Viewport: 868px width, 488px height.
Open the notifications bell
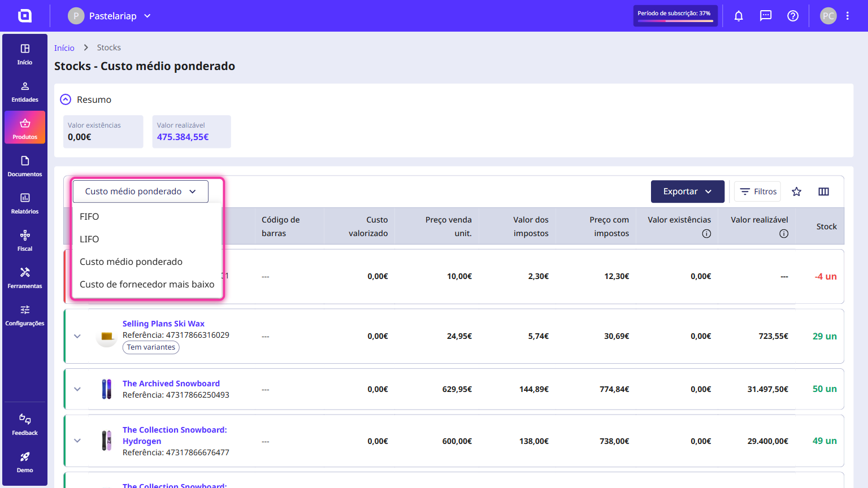[x=739, y=16]
